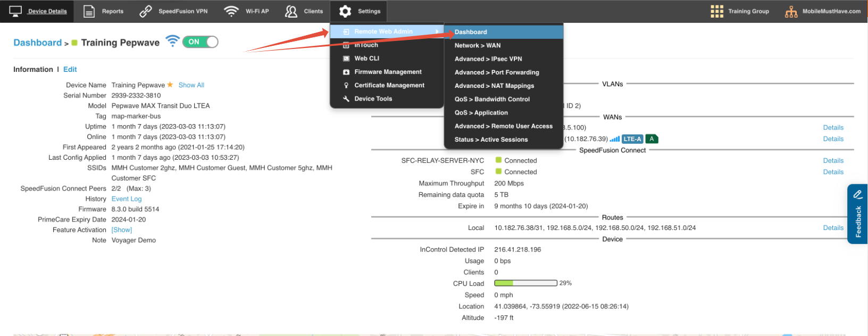This screenshot has height=336, width=868.
Task: Click the cellular signal bars icon
Action: tap(614, 139)
